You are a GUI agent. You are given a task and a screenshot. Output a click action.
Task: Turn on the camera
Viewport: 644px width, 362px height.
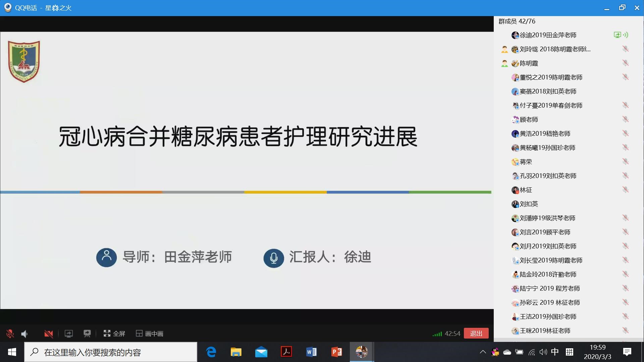(x=49, y=334)
